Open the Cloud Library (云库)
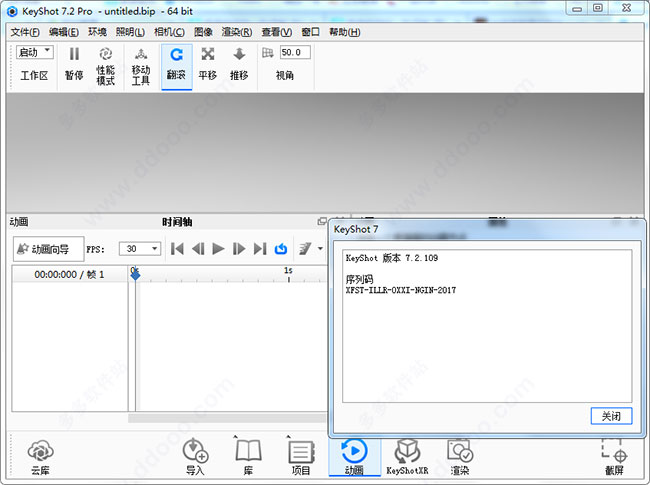 coord(40,458)
